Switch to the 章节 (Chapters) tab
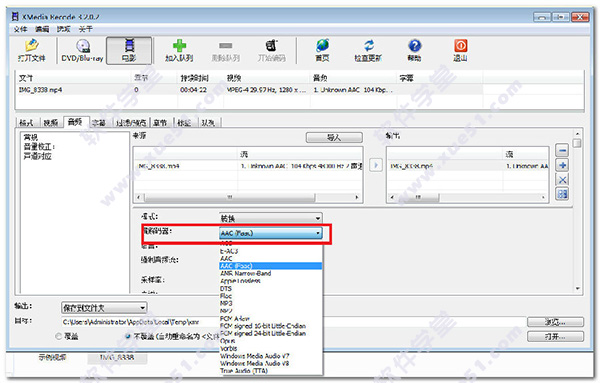This screenshot has width=600, height=383. 160,122
